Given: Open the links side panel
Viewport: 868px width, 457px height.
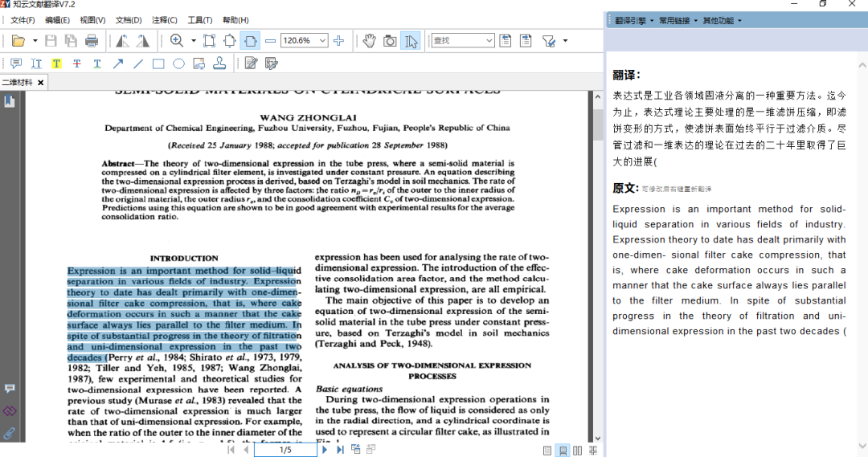Looking at the screenshot, I should point(10,411).
